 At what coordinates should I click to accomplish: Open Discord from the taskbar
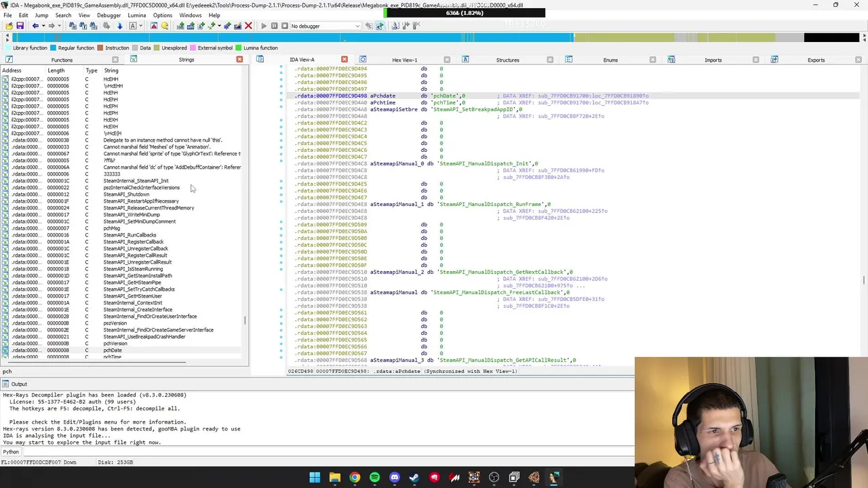(x=395, y=478)
